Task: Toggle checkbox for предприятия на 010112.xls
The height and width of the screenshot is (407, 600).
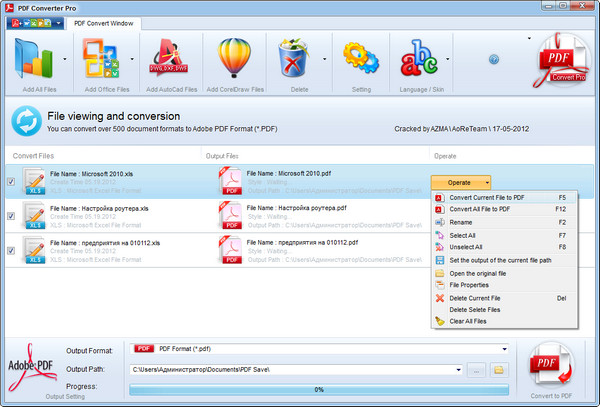Action: point(11,249)
